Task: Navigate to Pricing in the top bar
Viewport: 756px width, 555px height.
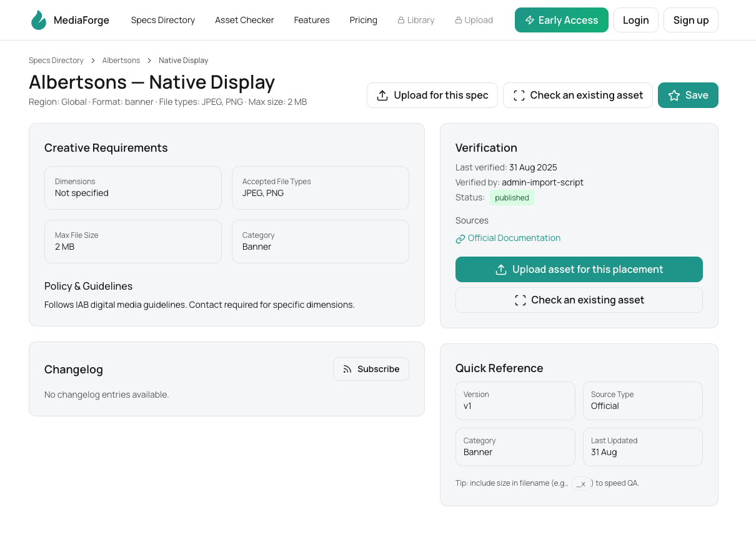Action: [363, 20]
